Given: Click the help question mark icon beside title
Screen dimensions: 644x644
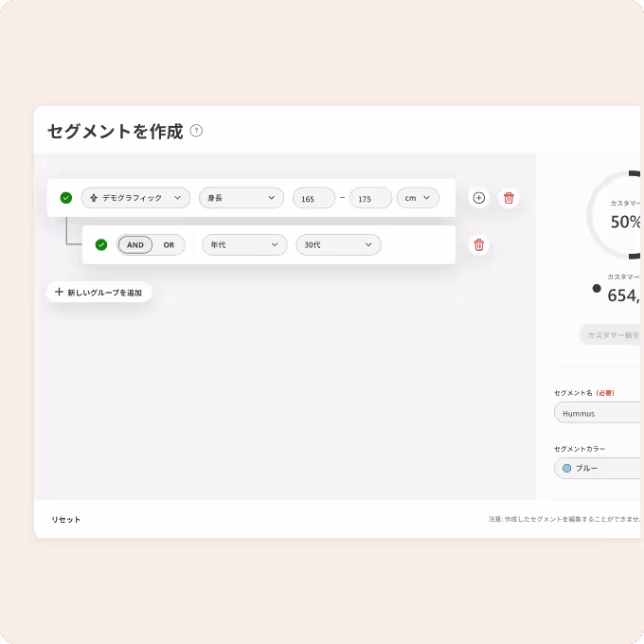Looking at the screenshot, I should coord(196,131).
